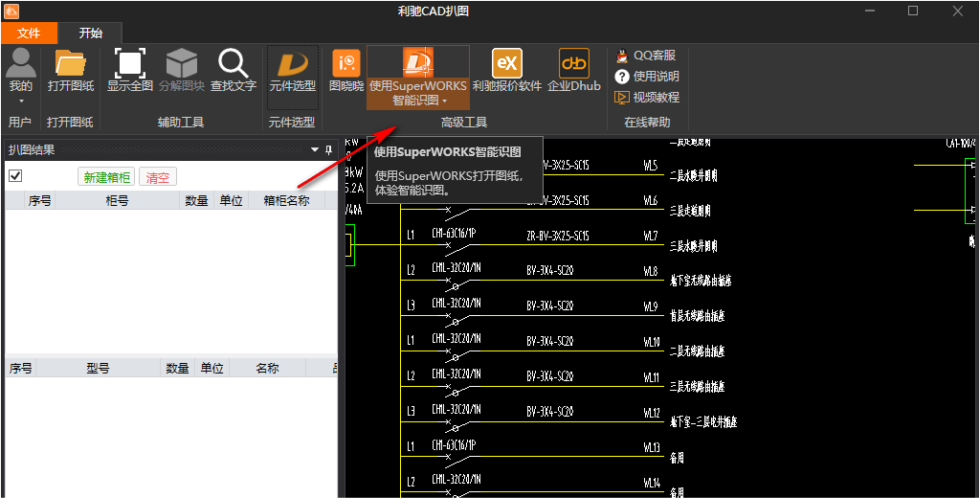Open the 扒图结果 panel options dropdown arrow
980x498 pixels.
click(x=315, y=149)
